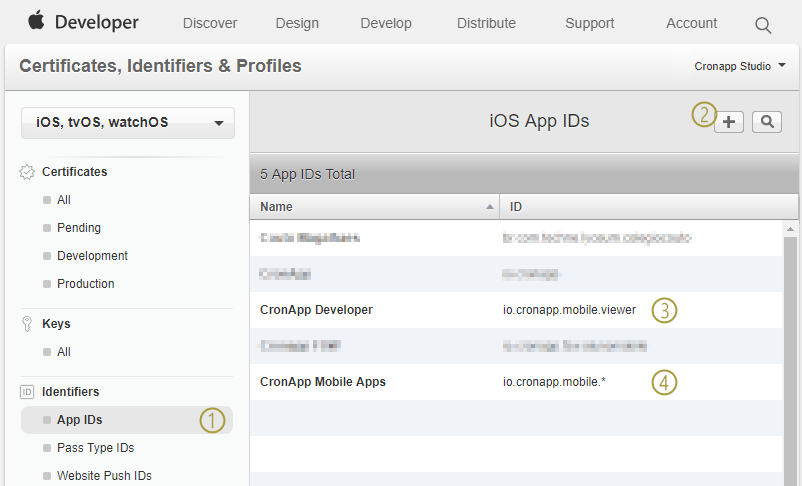Select Pending certificates
The image size is (802, 486).
click(79, 228)
